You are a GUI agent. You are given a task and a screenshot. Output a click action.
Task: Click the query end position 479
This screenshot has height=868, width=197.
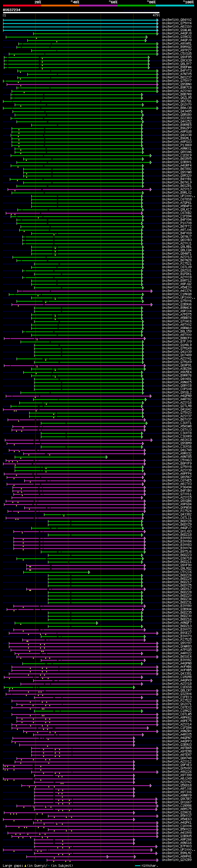click(x=155, y=15)
